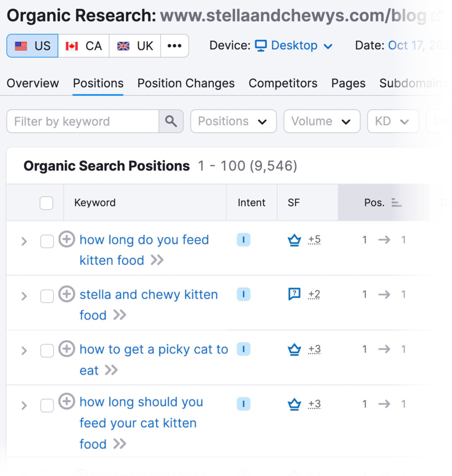Switch to the UK database
Viewport: 452px width, 476px height.
click(x=135, y=46)
